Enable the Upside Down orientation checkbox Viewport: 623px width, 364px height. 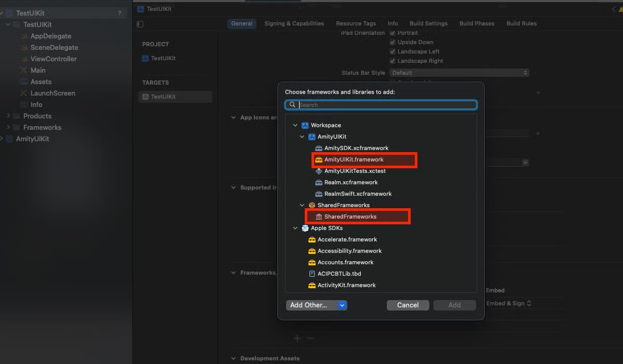point(393,42)
